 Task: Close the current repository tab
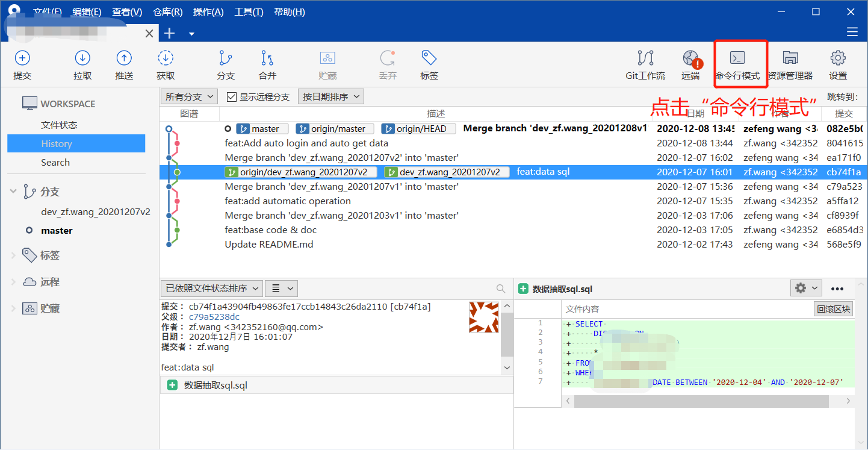[x=149, y=33]
